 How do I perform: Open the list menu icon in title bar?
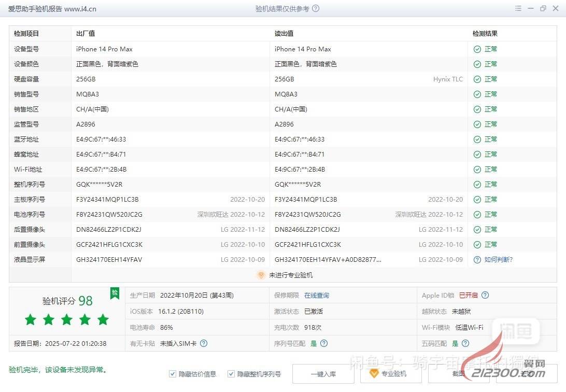[518, 9]
